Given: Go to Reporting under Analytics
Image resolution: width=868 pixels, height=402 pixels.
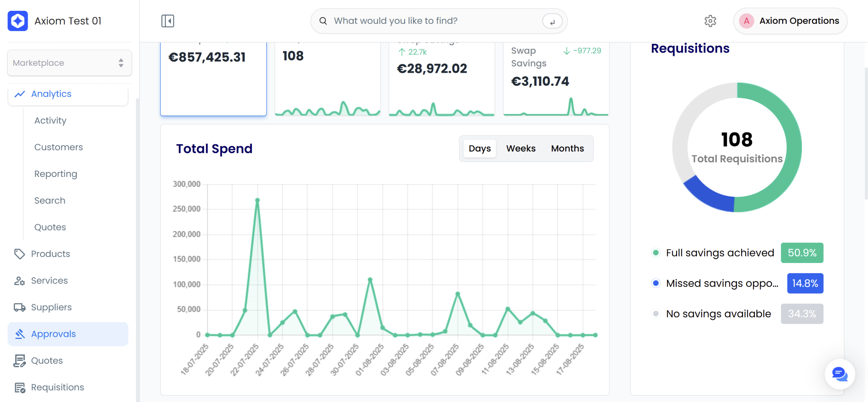Looking at the screenshot, I should coord(56,174).
